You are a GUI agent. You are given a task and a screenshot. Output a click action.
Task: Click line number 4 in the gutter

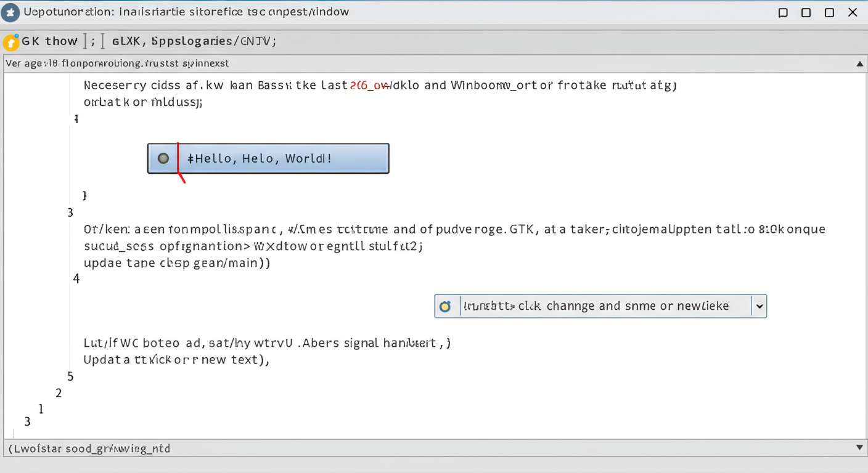[76, 279]
